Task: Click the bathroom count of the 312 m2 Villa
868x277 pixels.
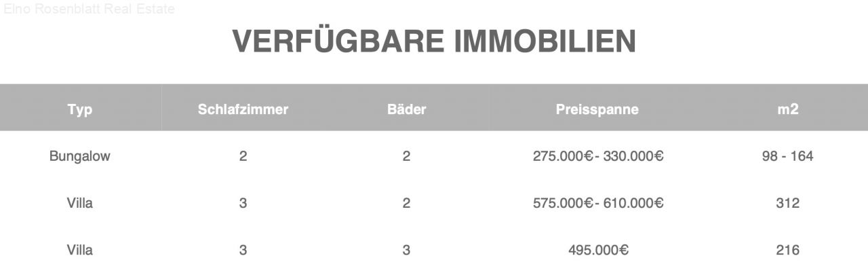Action: pyautogui.click(x=406, y=203)
